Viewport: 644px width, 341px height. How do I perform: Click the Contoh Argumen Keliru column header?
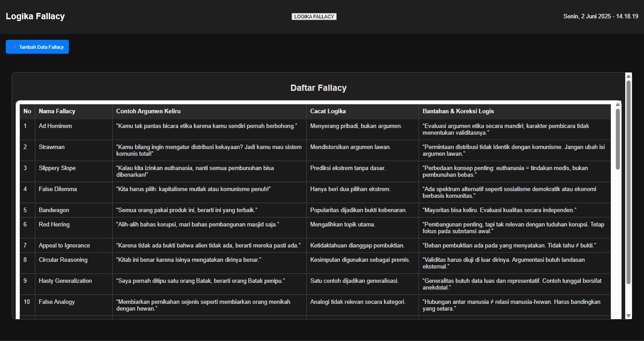(x=209, y=111)
